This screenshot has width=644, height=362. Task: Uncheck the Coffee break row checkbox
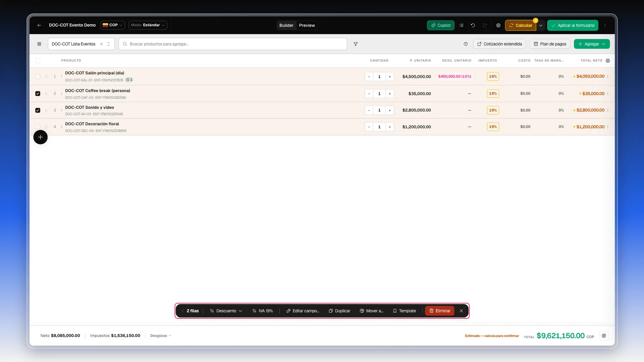(x=38, y=94)
